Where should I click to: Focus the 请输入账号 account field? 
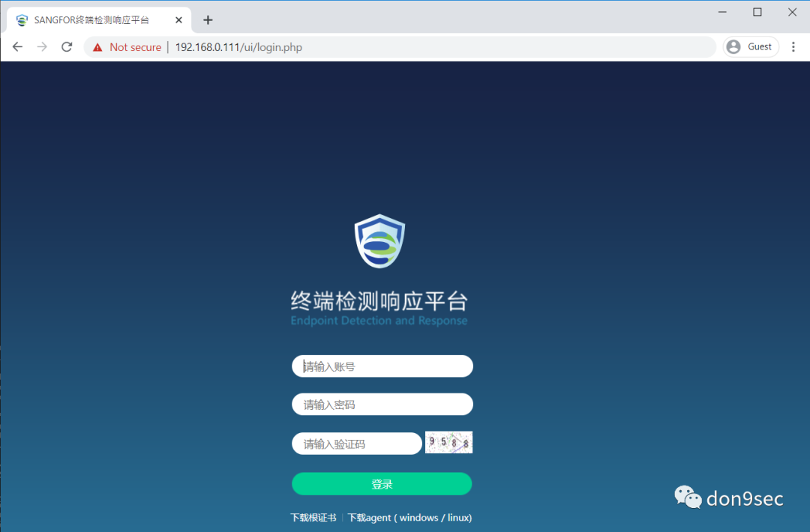click(x=382, y=366)
